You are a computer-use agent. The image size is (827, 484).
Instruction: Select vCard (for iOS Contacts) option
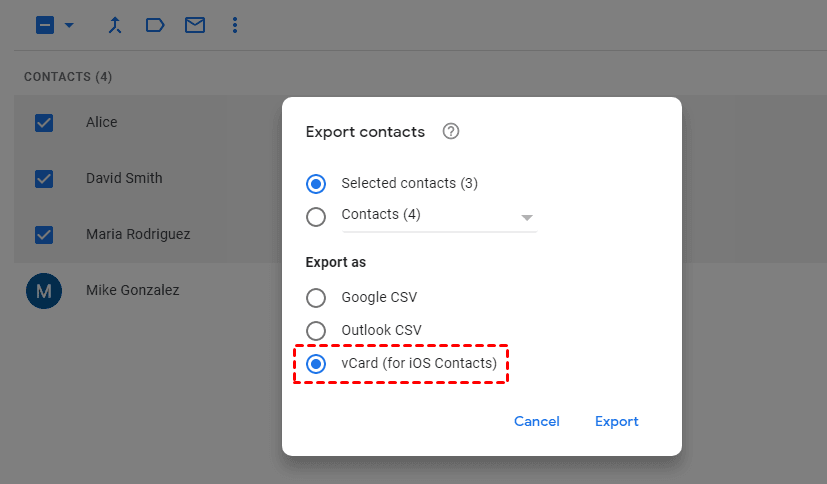(316, 364)
